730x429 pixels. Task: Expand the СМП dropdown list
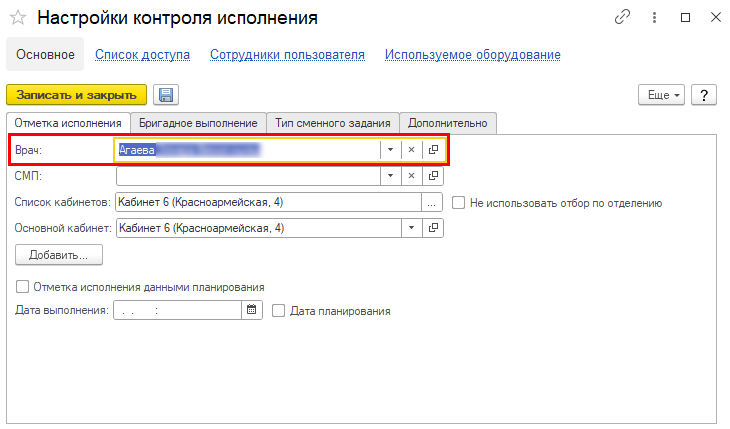[x=390, y=176]
